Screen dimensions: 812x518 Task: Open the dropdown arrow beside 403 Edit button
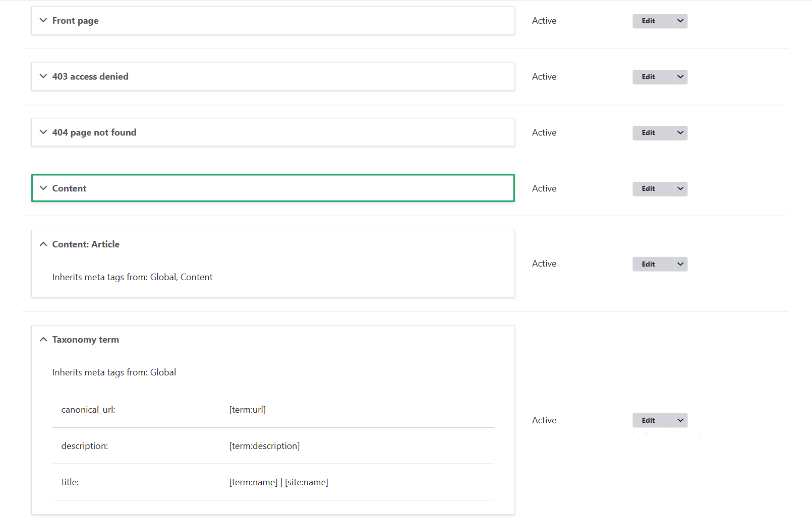pos(680,77)
